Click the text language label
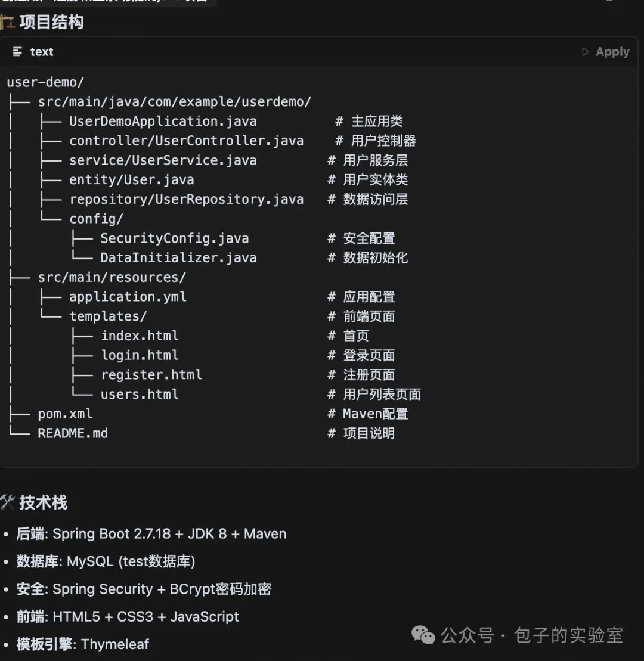The width and height of the screenshot is (644, 661). (x=42, y=52)
